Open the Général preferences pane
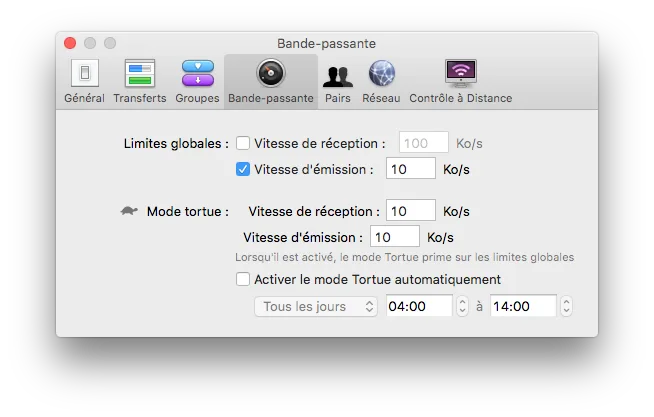654x417 pixels. [84, 81]
